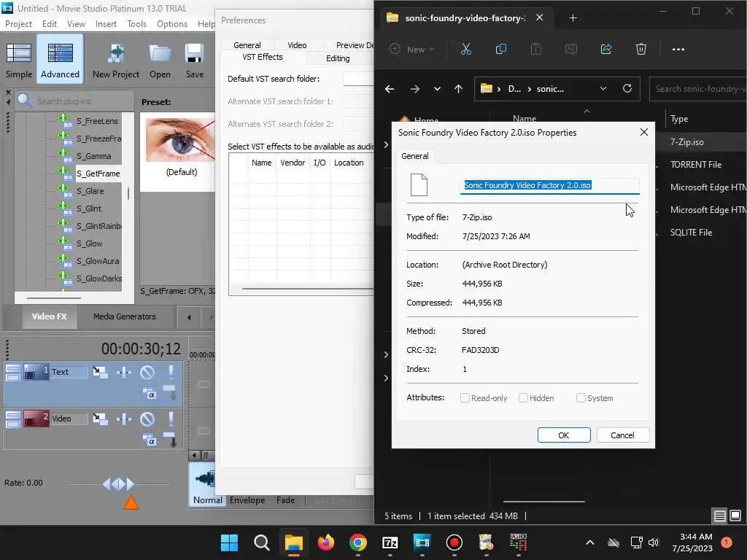
Task: Switch to the Media Generators tab
Action: (x=125, y=316)
